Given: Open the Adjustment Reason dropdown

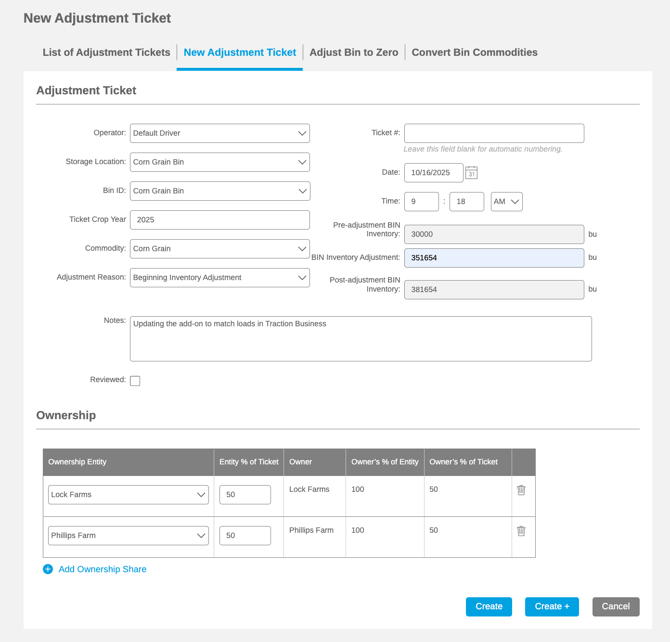Looking at the screenshot, I should click(220, 277).
